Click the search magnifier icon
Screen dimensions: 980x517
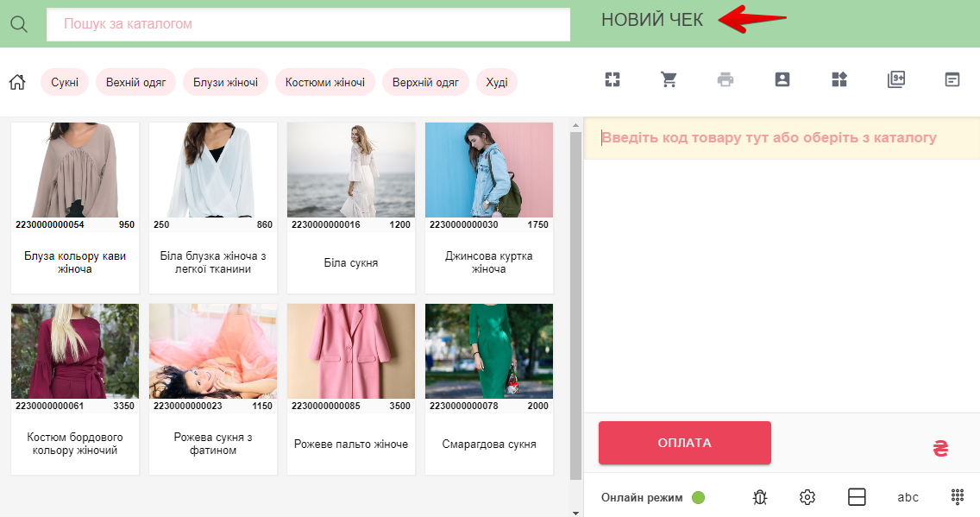pos(19,24)
